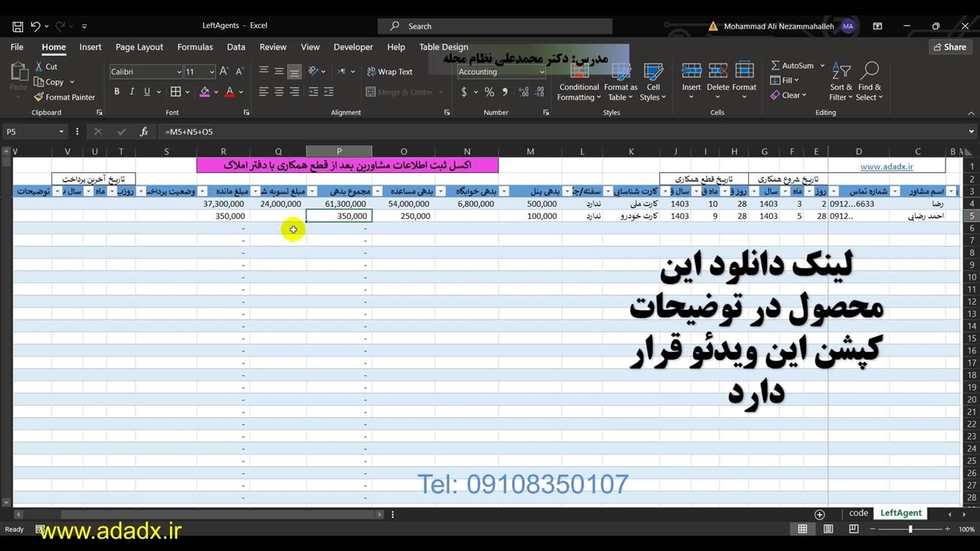Open the www.adadx.ir hyperlink cell

click(886, 166)
